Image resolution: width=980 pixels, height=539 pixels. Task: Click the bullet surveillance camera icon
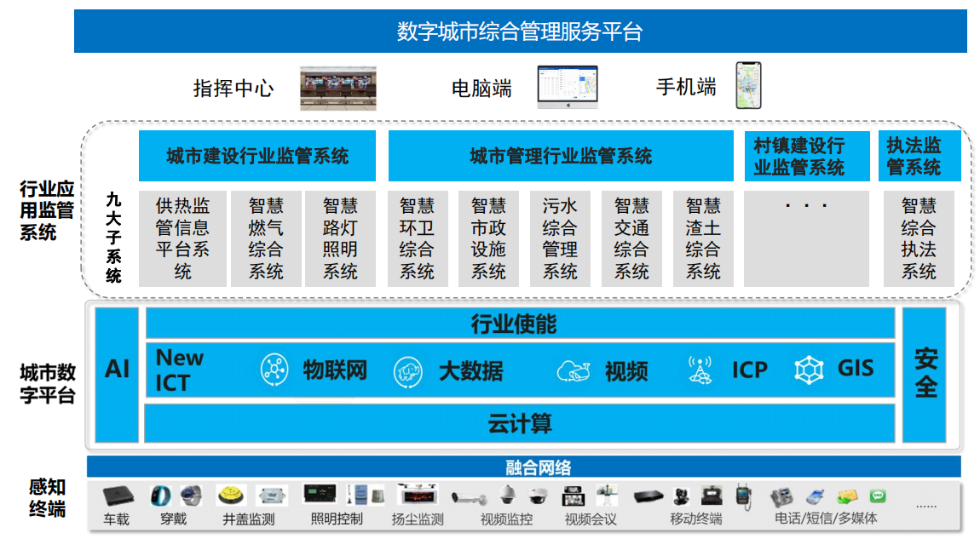coord(470,498)
